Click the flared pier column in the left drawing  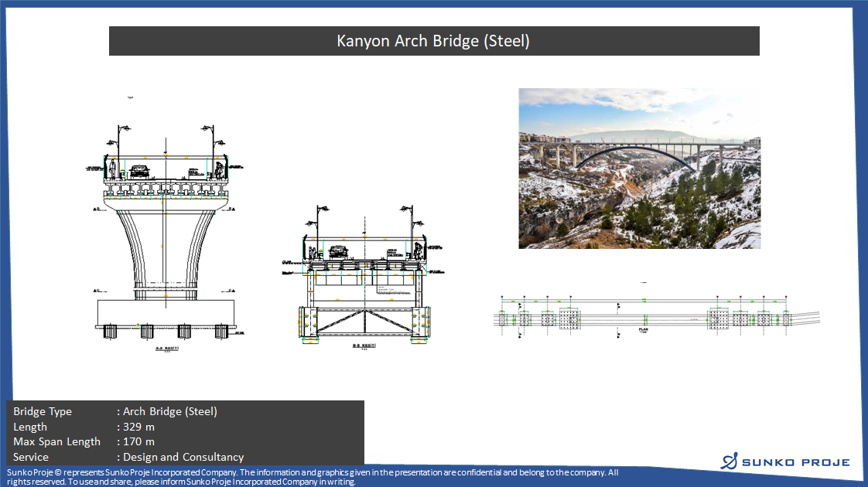[x=164, y=247]
